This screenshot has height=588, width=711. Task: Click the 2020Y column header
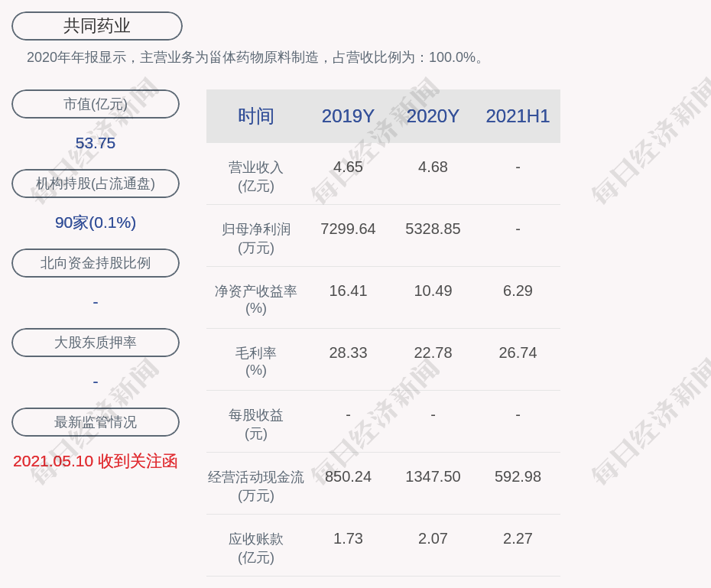pos(433,116)
